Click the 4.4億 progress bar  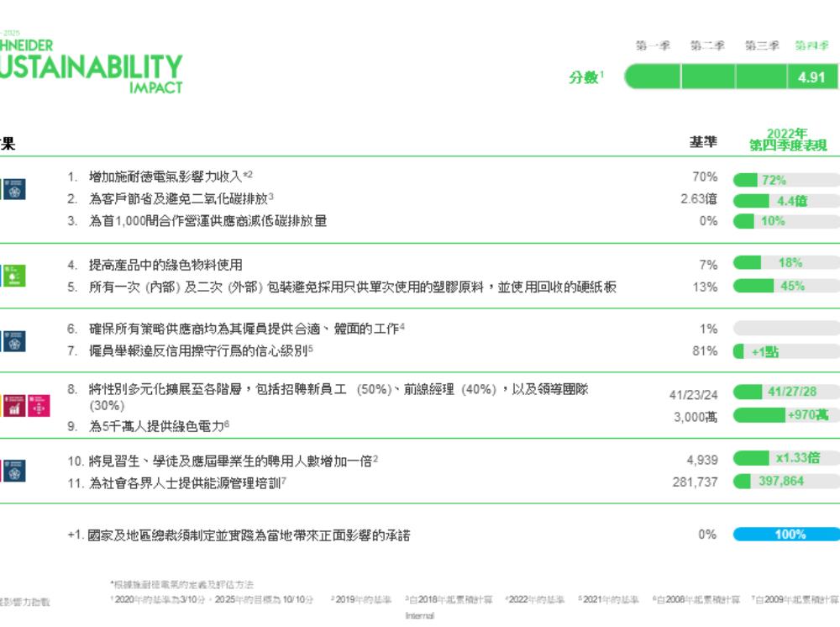(x=786, y=201)
